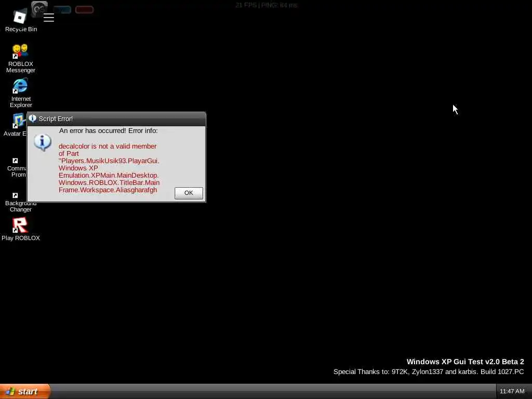The image size is (532, 399).
Task: Open the Background Changer shortcut
Action: click(x=20, y=202)
